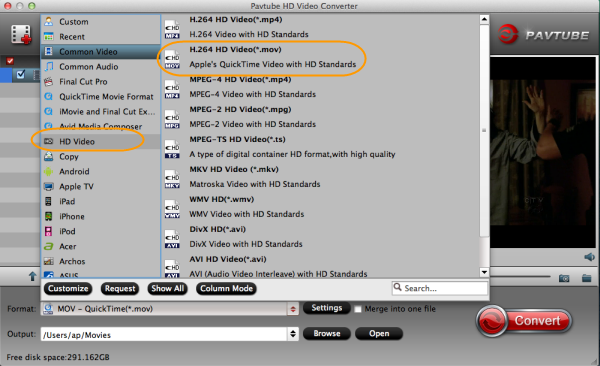Click in the format Search field
Image resolution: width=600 pixels, height=366 pixels.
(440, 288)
